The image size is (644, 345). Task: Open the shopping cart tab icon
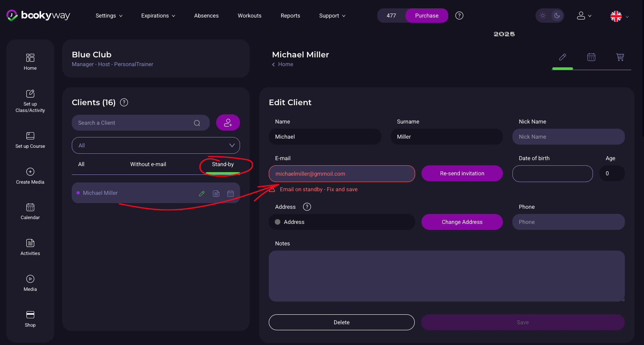[620, 57]
